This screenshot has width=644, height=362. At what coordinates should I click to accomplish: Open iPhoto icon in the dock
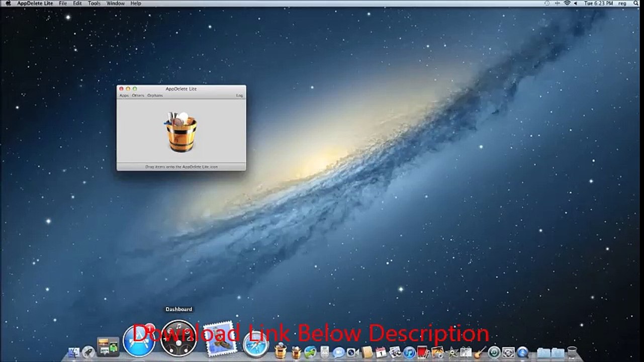[x=438, y=352]
